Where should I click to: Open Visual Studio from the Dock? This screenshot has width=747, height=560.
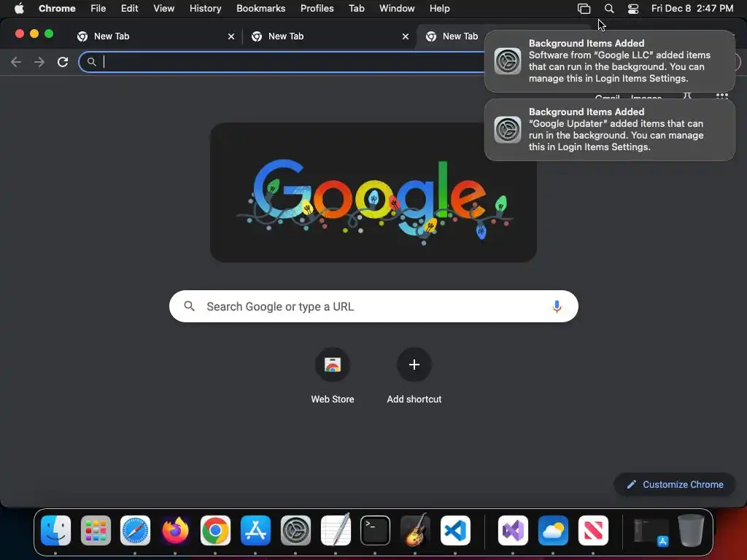pyautogui.click(x=513, y=531)
